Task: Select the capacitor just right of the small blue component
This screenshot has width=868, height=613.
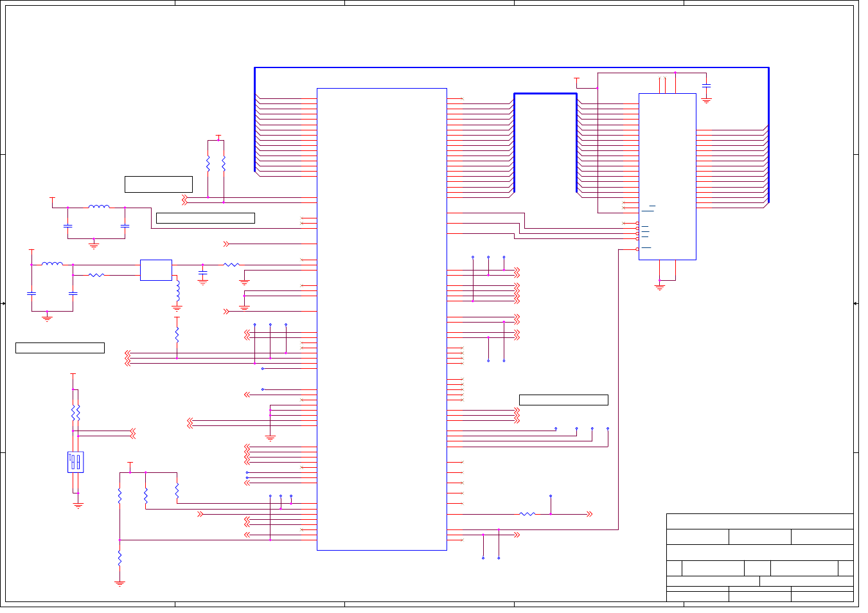Action: tap(203, 273)
